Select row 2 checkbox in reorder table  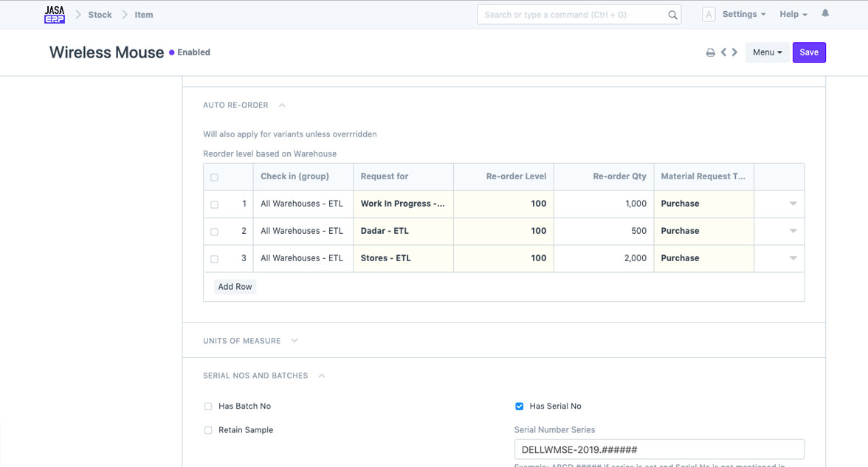[214, 232]
